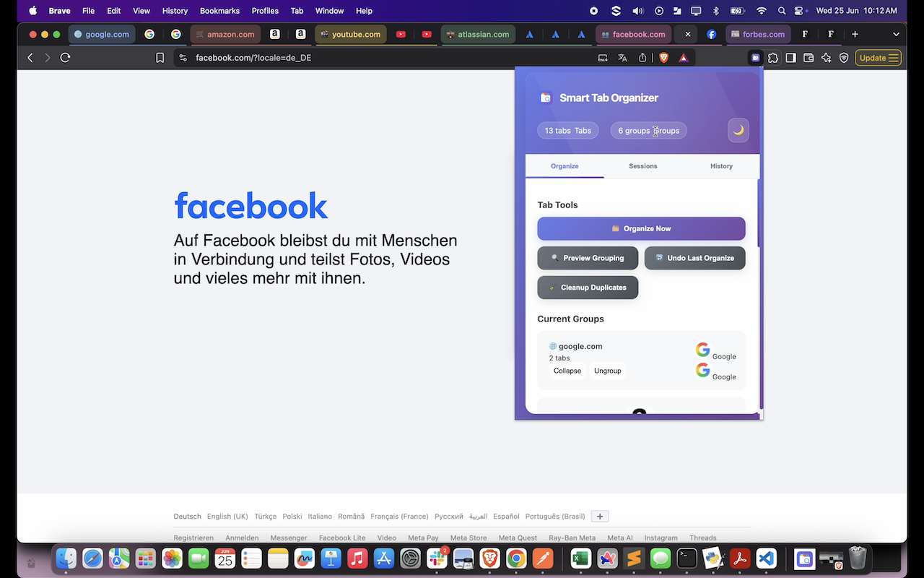924x578 pixels.
Task: Click the Messenger footer link
Action: (x=289, y=538)
